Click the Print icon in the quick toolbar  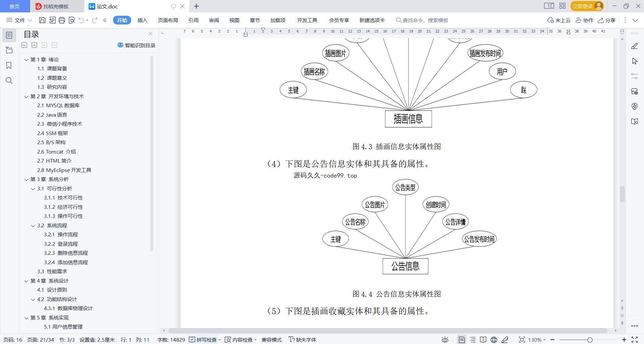coord(62,20)
